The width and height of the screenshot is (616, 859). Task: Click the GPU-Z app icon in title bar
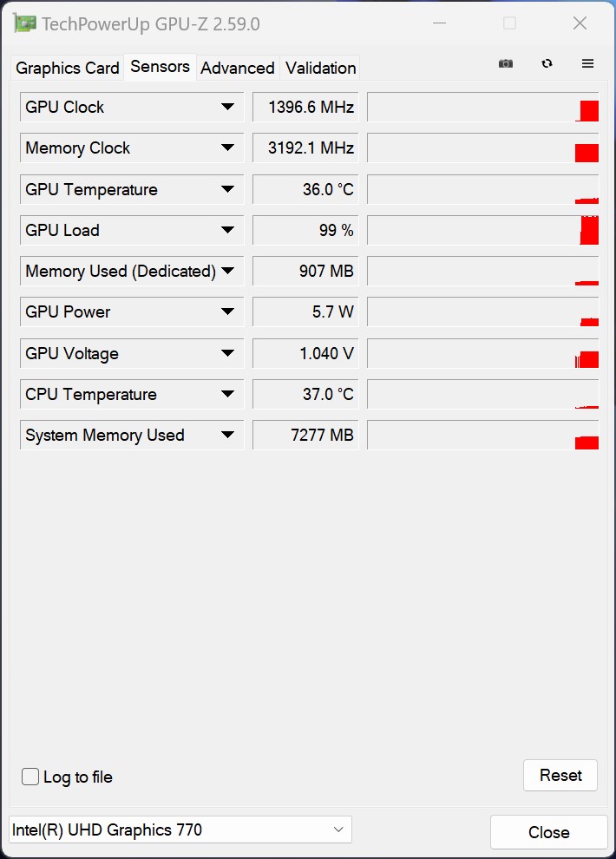(25, 23)
